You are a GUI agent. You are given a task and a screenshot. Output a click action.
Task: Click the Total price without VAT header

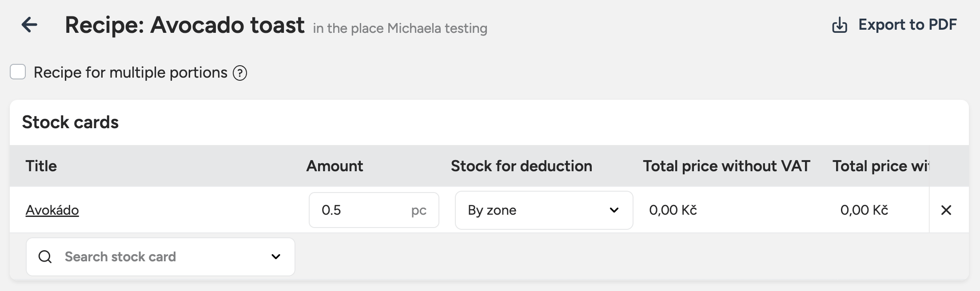coord(726,166)
